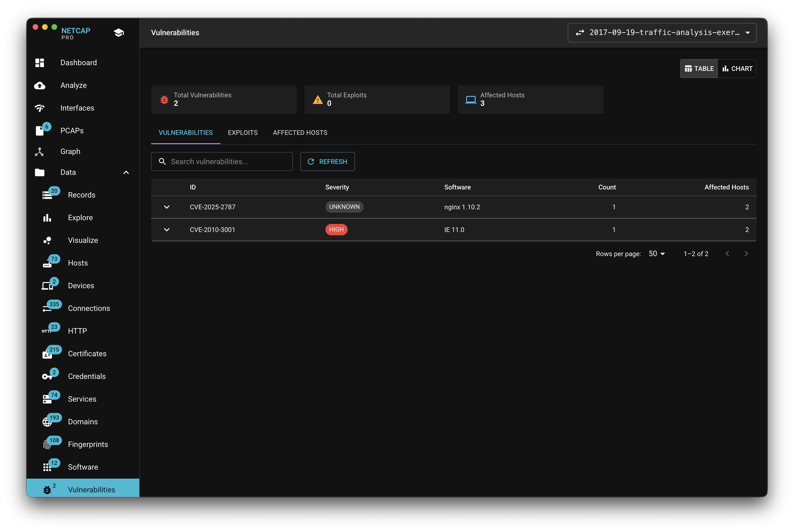Viewport: 794px width, 532px height.
Task: Click the Devices icon in sidebar
Action: click(x=47, y=286)
